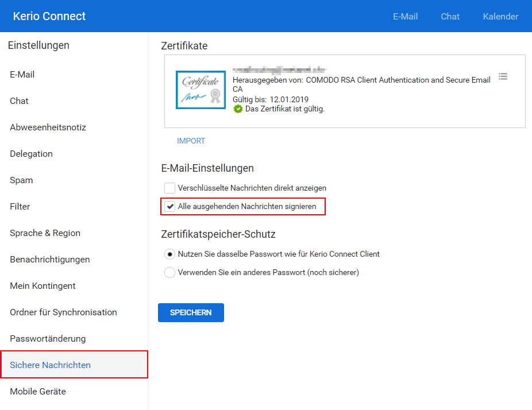Image resolution: width=532 pixels, height=410 pixels.
Task: Open Sprache & Region settings
Action: coord(45,233)
